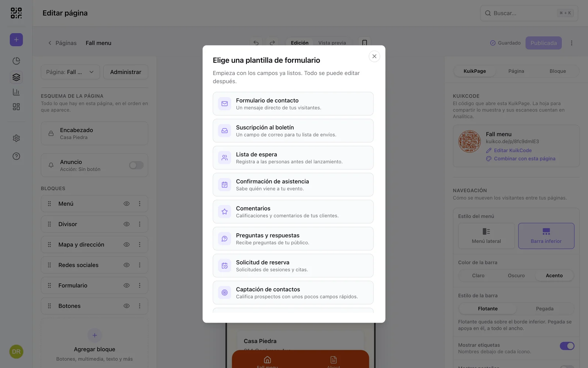Click the Comentarios star icon
The width and height of the screenshot is (588, 368).
[225, 212]
